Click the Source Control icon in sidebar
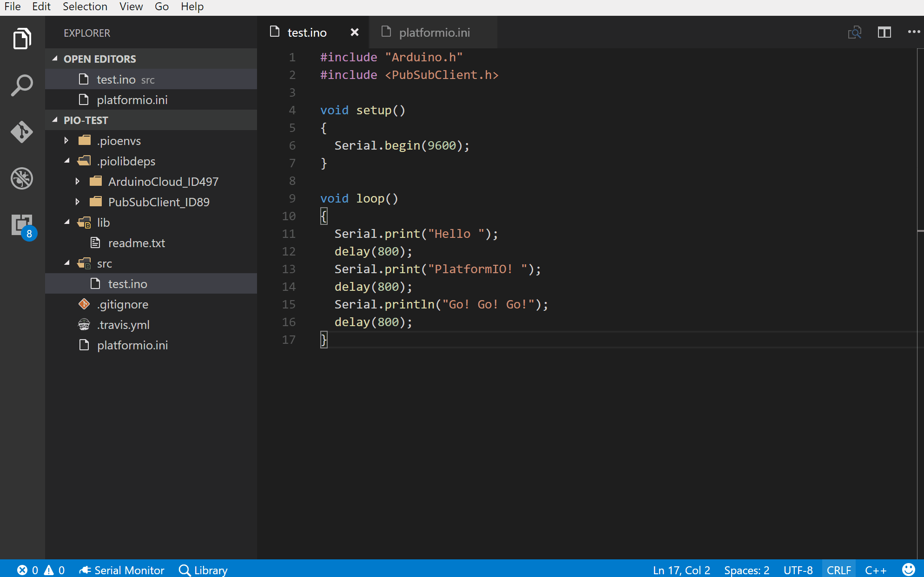This screenshot has width=924, height=577. click(x=22, y=131)
